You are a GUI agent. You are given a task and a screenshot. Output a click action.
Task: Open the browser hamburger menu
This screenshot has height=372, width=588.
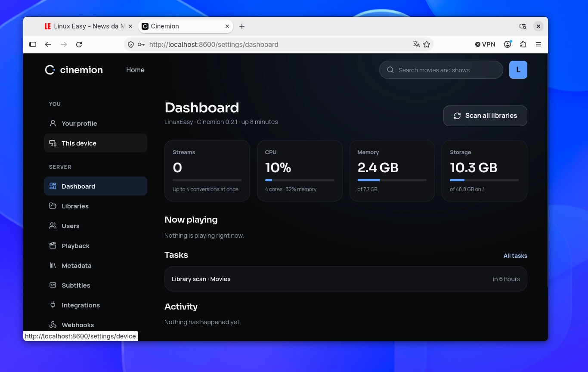(x=538, y=44)
